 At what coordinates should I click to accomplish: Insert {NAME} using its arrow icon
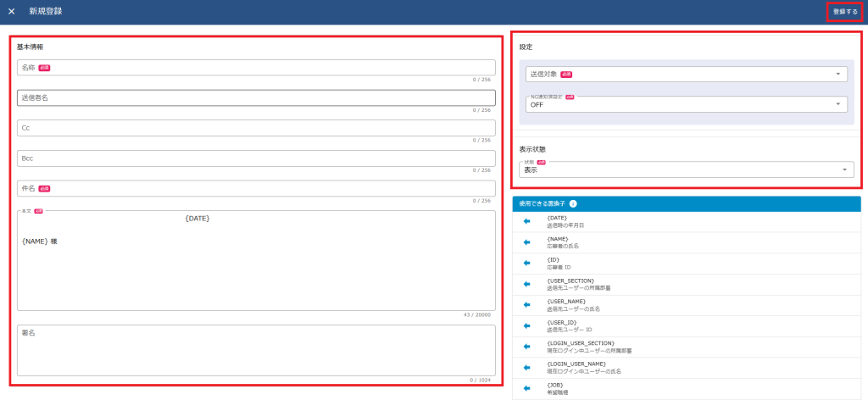[526, 242]
